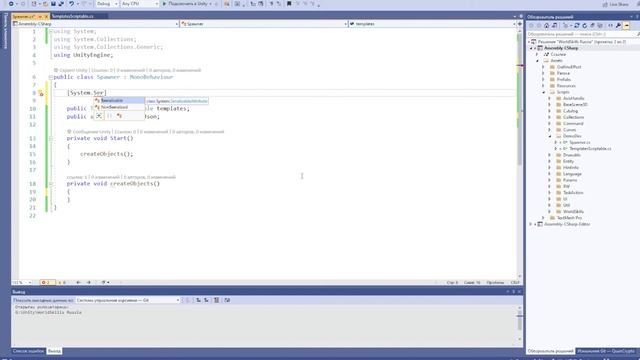640x360 pixels.
Task: Select the Catalog folder in Solution Explorer
Action: [x=570, y=111]
